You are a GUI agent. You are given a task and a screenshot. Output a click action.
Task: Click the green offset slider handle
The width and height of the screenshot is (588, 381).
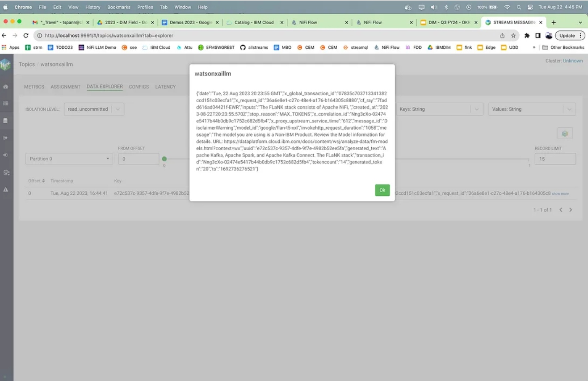click(x=164, y=159)
